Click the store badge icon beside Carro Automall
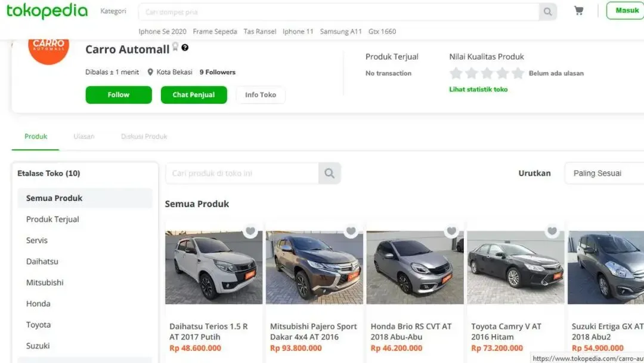644x363 pixels. (x=175, y=47)
